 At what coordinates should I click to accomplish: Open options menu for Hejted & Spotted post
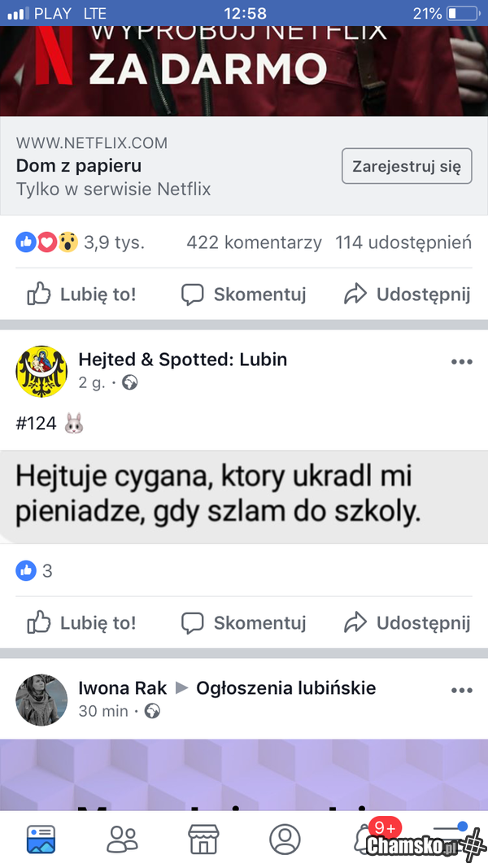click(x=461, y=362)
